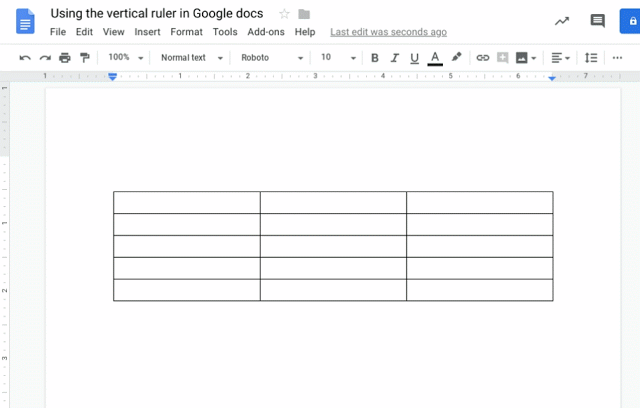
Task: Click the Insert link icon
Action: tap(482, 58)
